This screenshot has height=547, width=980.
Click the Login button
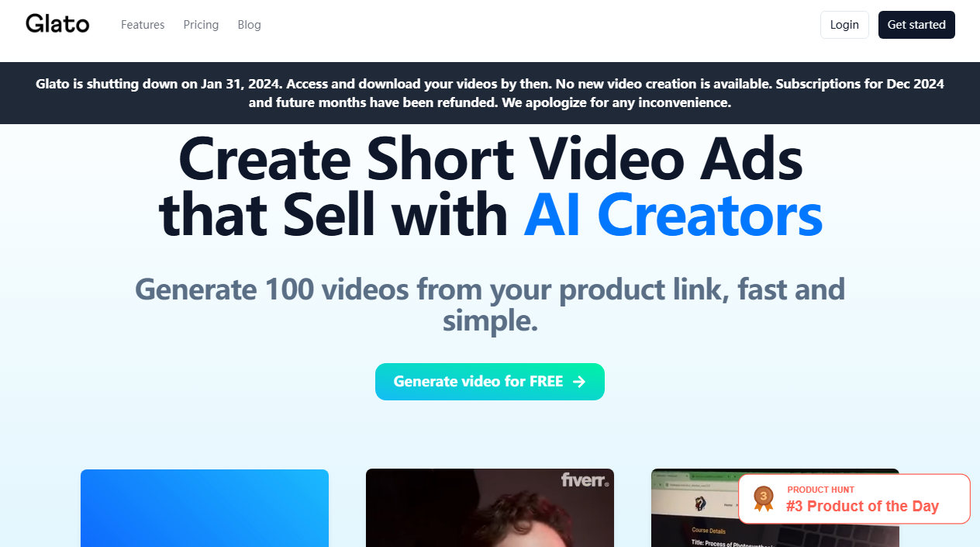pyautogui.click(x=844, y=25)
